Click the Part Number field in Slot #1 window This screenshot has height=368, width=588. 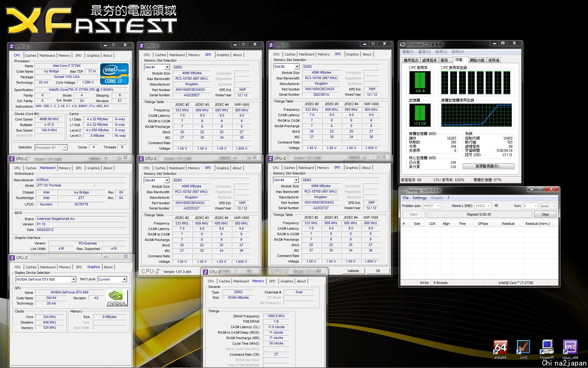[192, 90]
